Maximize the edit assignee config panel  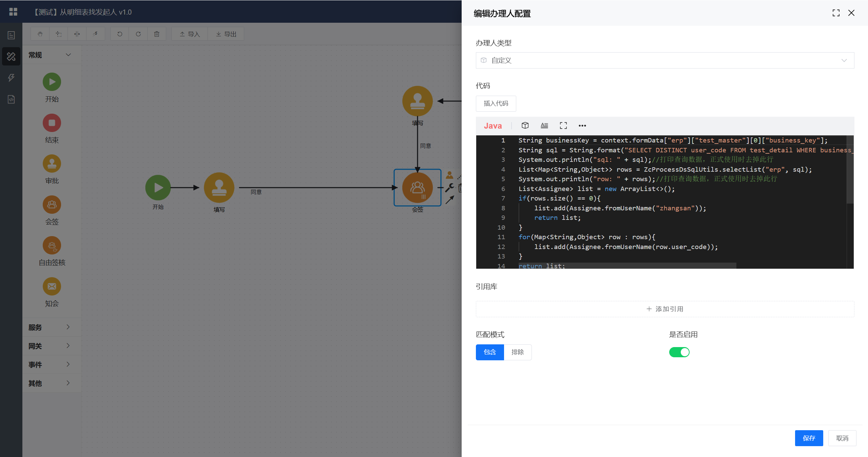[x=836, y=13]
